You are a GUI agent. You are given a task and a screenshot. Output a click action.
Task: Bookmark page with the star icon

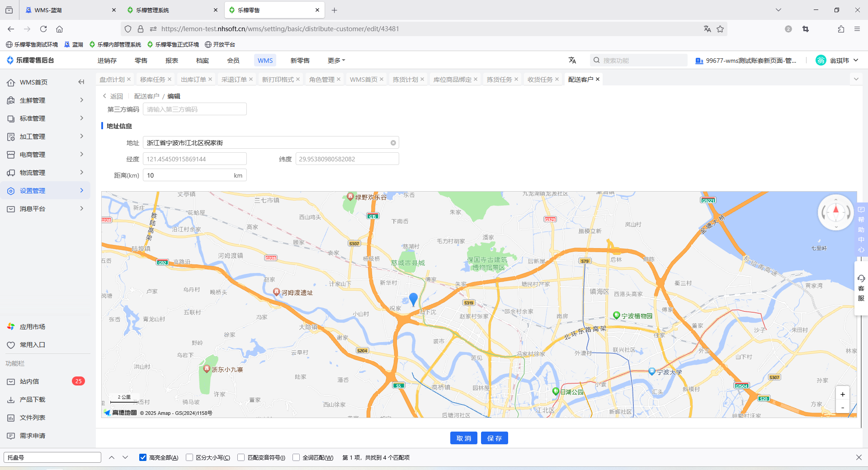tap(720, 29)
